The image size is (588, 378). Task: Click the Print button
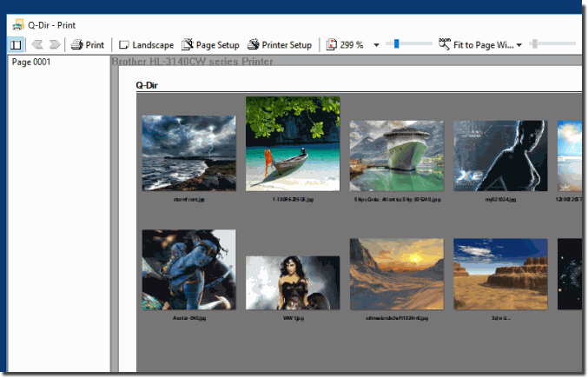tap(88, 45)
